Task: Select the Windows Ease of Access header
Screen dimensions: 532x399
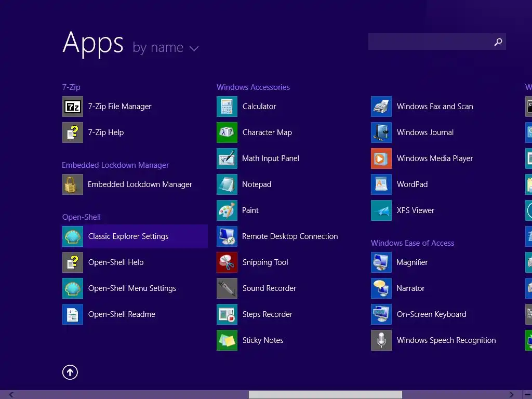Action: (412, 243)
